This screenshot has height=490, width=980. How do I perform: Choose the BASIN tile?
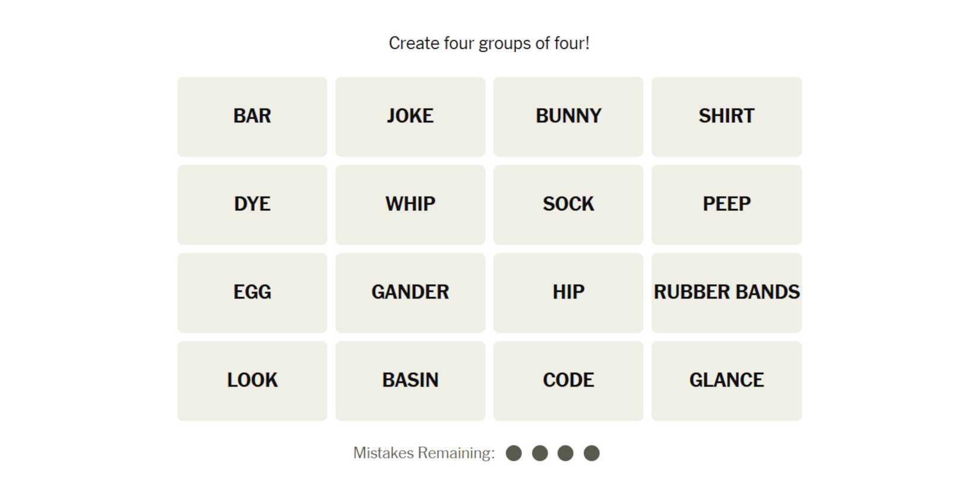pyautogui.click(x=410, y=380)
